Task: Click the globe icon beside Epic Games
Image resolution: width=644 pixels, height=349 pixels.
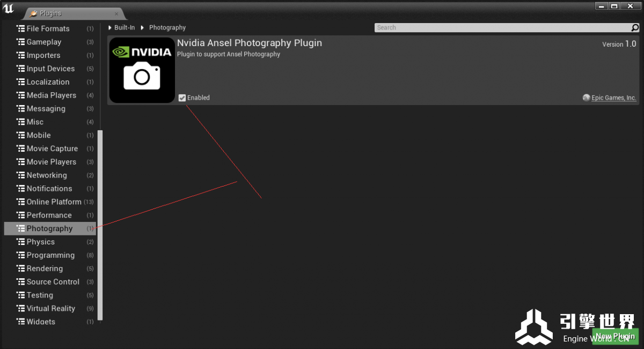Action: click(x=587, y=98)
